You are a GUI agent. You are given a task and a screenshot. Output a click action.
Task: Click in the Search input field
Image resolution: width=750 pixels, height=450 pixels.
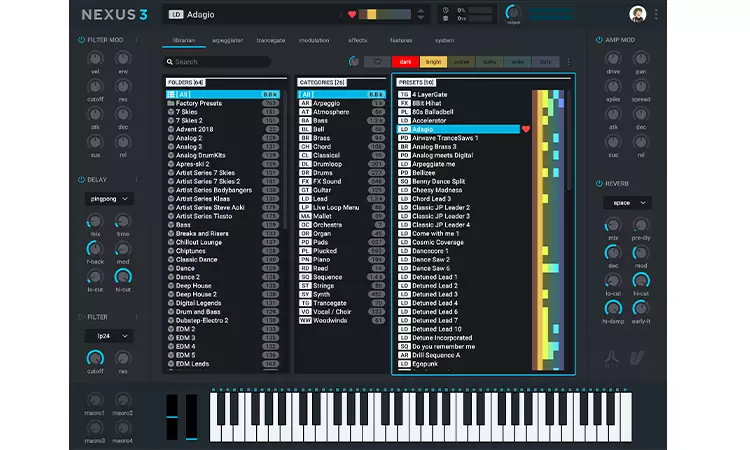(x=218, y=62)
